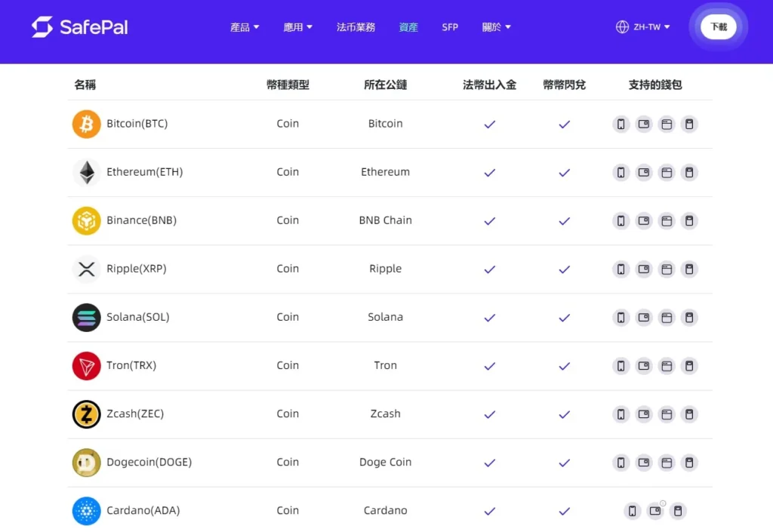
Task: Click browser window wallet icon in Bitcoin row
Action: click(667, 124)
